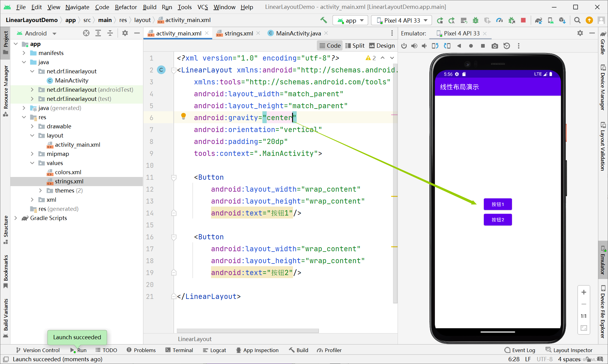Expand the themes (2) node

coord(40,191)
